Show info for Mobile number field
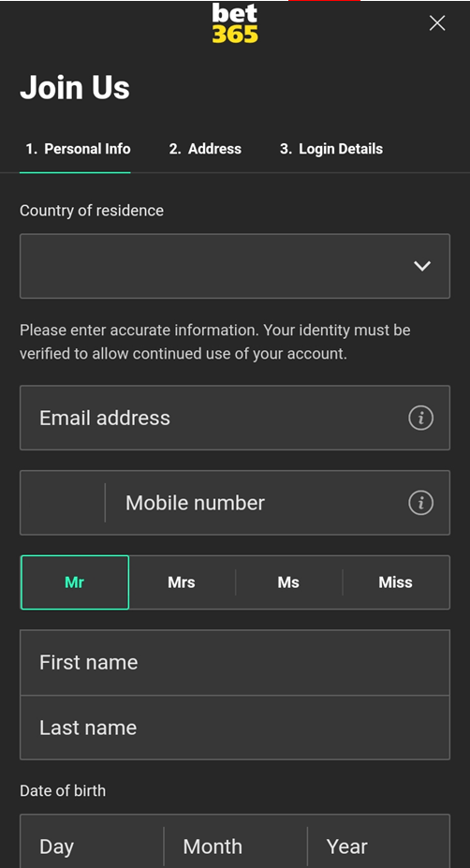Image resolution: width=470 pixels, height=868 pixels. (x=420, y=503)
